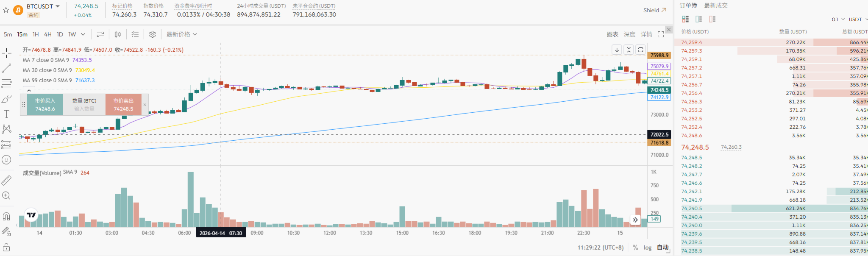Expand the BTCUSDT pair selector dropdown
This screenshot has height=256, width=868.
click(58, 6)
